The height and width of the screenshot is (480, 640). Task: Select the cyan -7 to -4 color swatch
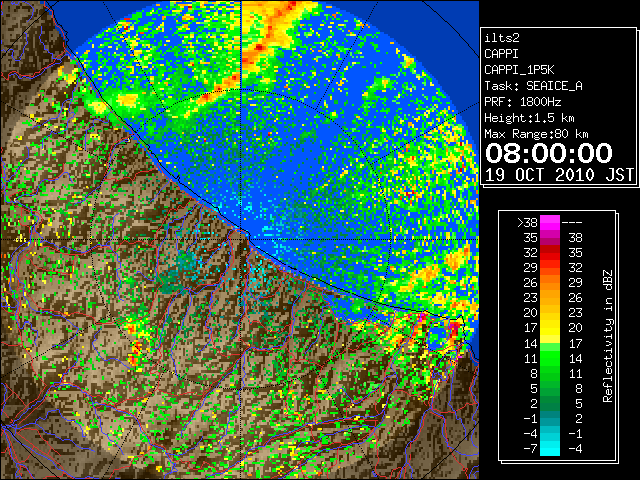tap(550, 449)
